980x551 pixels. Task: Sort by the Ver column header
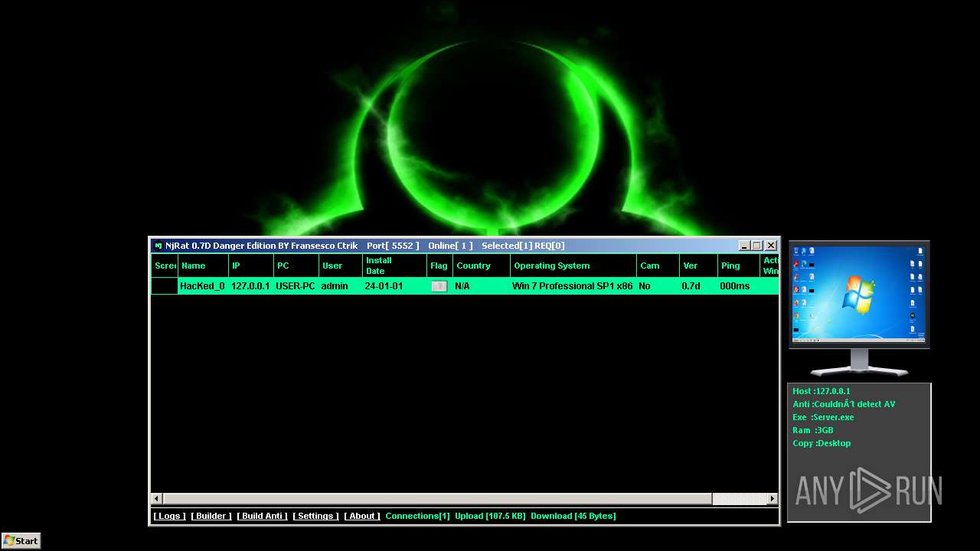point(699,266)
